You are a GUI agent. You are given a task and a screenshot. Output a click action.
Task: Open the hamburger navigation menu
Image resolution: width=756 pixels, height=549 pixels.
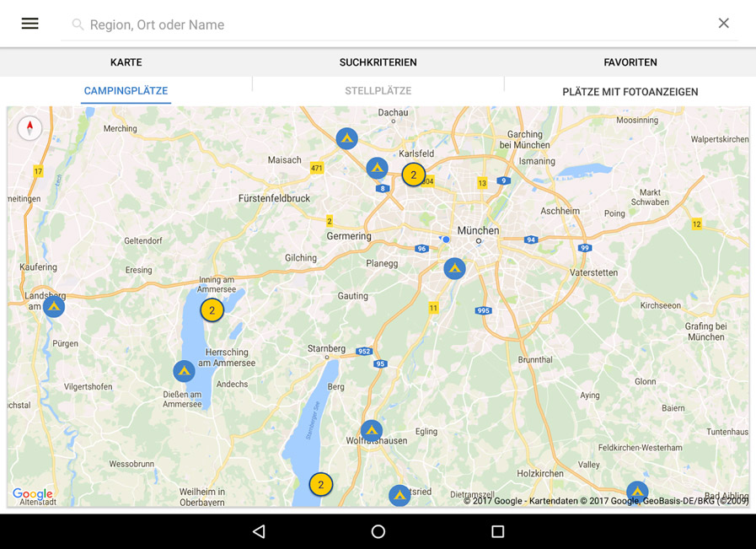29,23
